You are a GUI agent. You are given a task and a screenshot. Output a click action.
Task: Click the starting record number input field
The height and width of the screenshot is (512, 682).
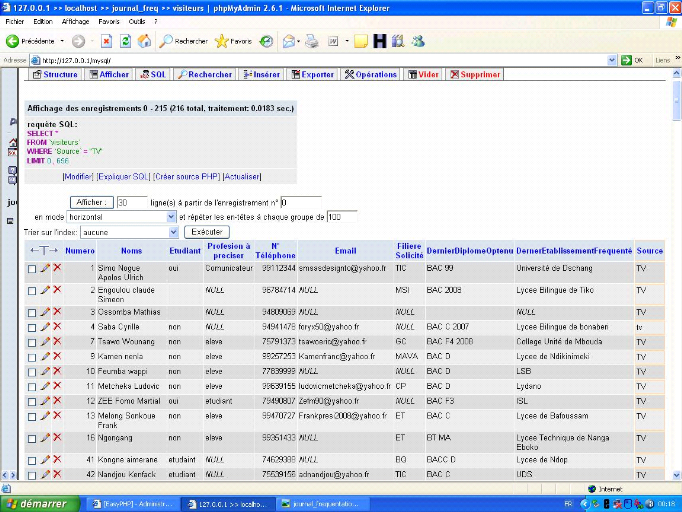click(300, 201)
